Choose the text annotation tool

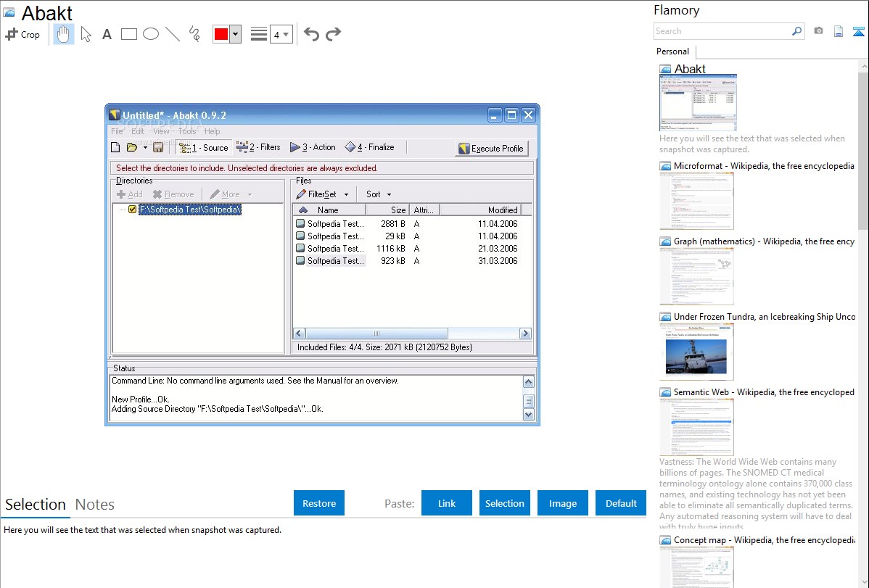pos(107,34)
